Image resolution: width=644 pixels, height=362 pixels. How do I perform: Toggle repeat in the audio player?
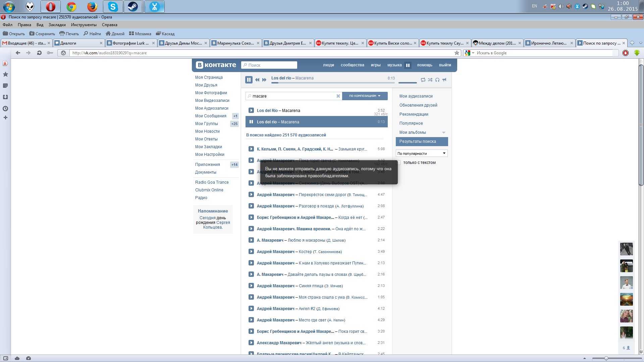coord(423,80)
